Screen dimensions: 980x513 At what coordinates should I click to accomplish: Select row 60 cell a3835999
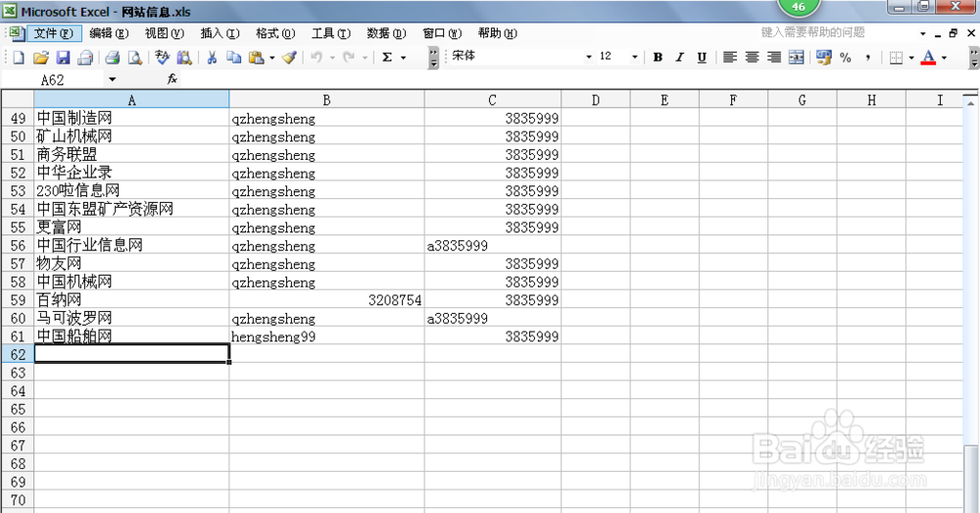coord(493,318)
